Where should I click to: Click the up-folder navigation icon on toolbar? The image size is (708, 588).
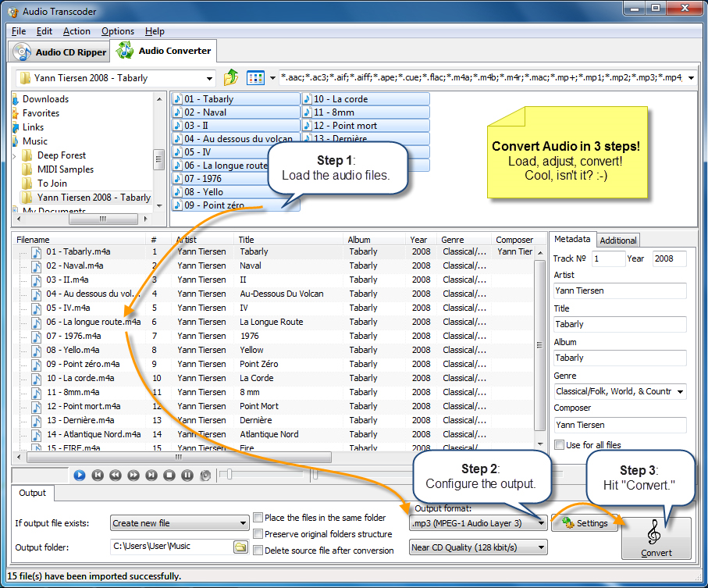[232, 78]
